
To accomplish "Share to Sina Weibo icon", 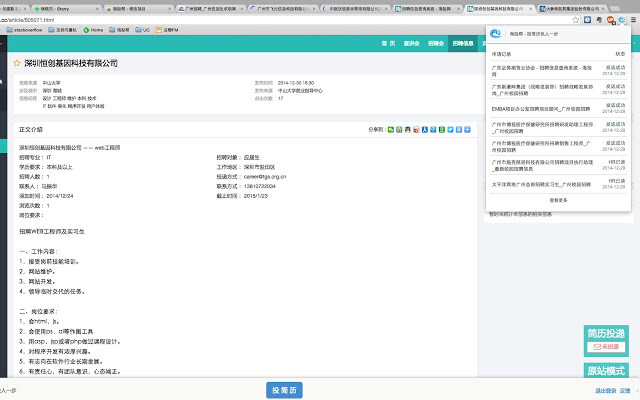I will (x=416, y=130).
